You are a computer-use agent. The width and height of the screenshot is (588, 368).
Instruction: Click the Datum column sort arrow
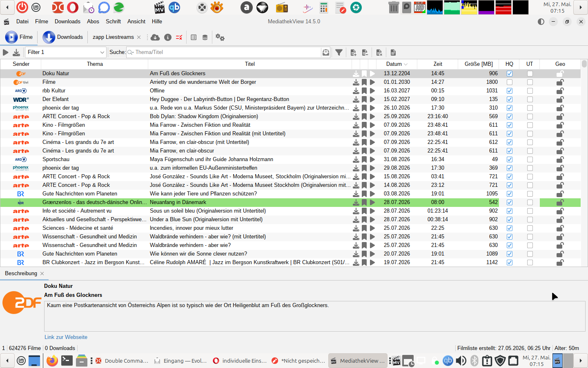coord(406,64)
